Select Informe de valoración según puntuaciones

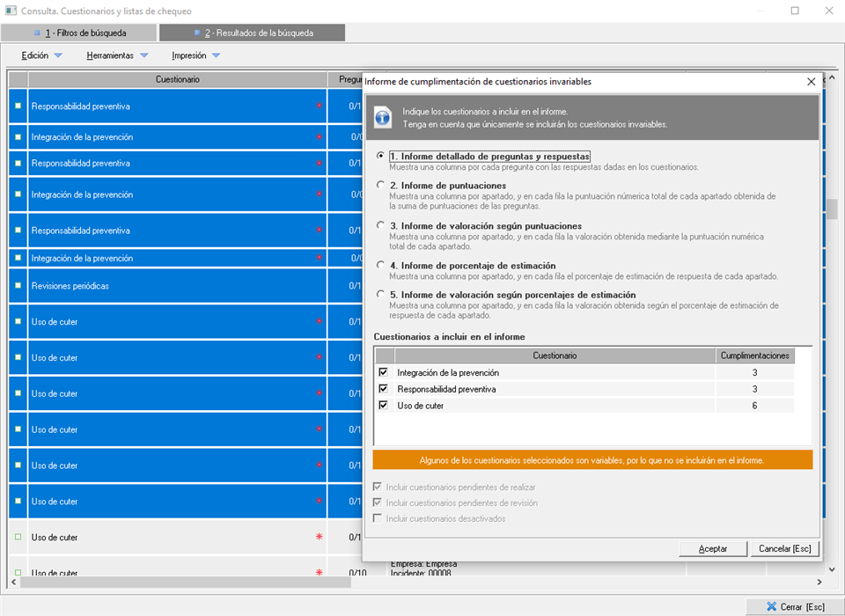coord(380,225)
